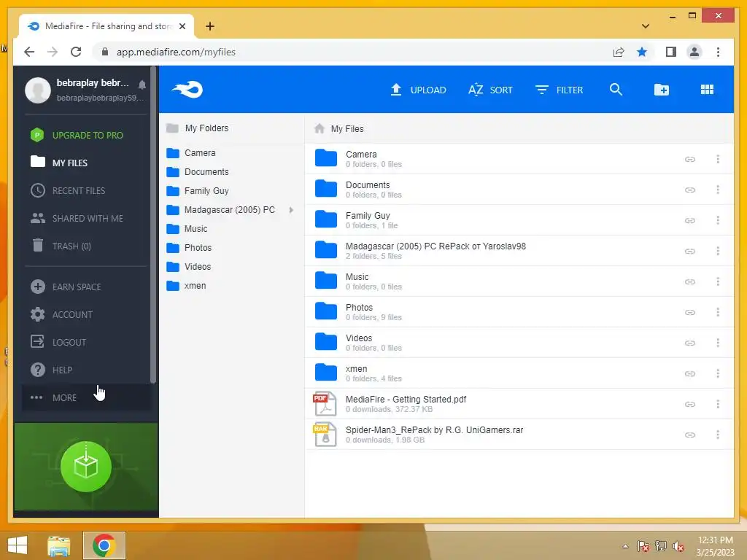
Task: Open Chrome three-dot menu
Action: tap(718, 52)
